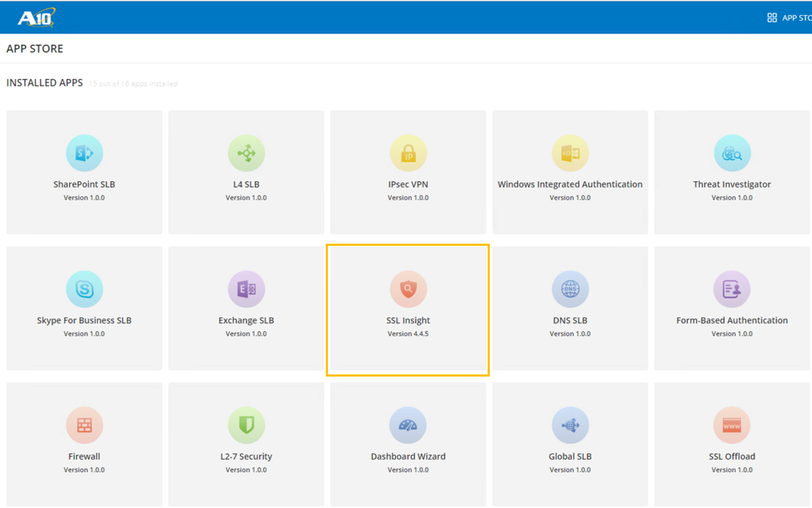
Task: Click Version 1.0.0 under DNS SLB
Action: 570,334
